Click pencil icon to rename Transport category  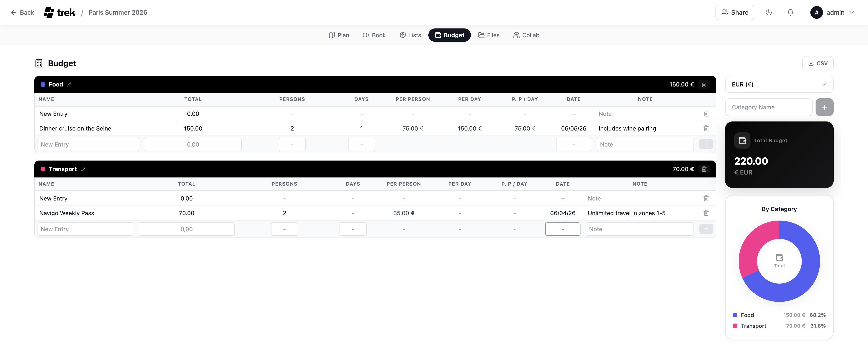[83, 169]
